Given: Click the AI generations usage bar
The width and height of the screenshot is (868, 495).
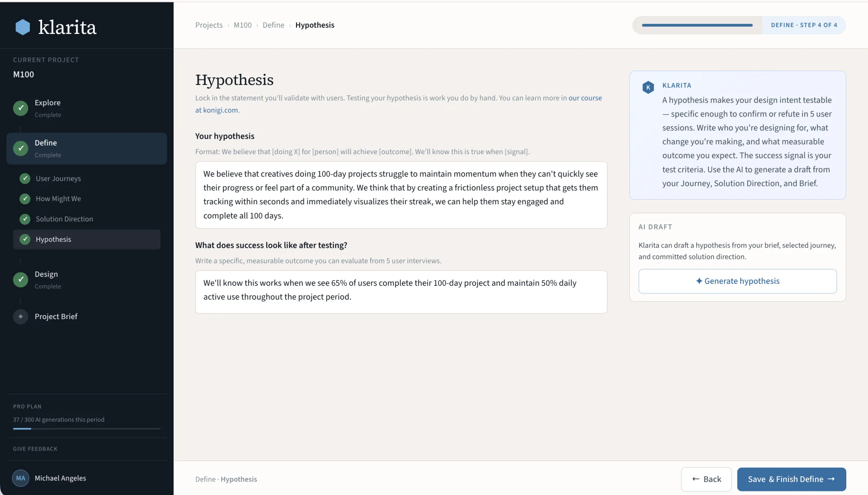Looking at the screenshot, I should tap(87, 429).
